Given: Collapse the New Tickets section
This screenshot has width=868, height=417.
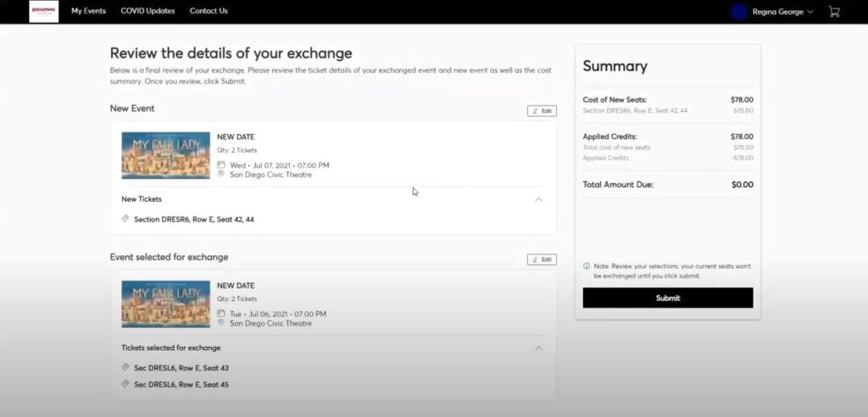Looking at the screenshot, I should click(x=538, y=200).
